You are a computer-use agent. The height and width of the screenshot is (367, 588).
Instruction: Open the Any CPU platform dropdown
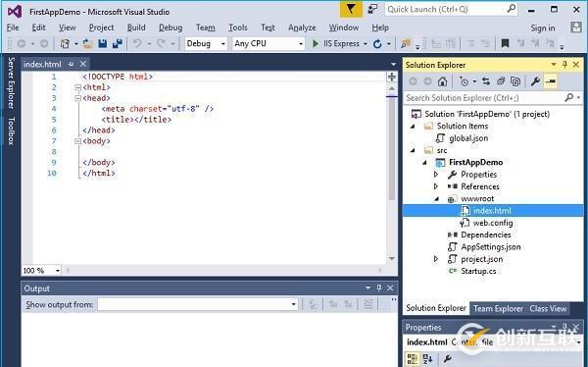301,44
